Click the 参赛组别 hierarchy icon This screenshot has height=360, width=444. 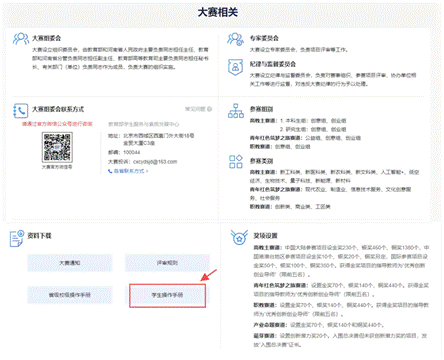click(236, 111)
